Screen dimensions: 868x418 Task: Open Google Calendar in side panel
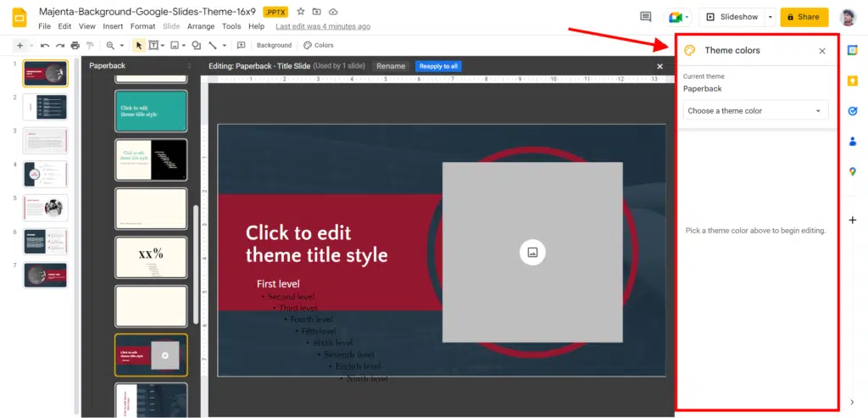click(x=853, y=51)
